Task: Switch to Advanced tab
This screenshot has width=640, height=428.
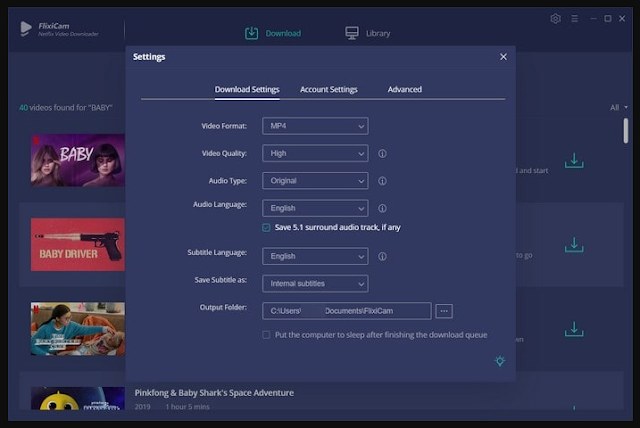Action: (x=404, y=89)
